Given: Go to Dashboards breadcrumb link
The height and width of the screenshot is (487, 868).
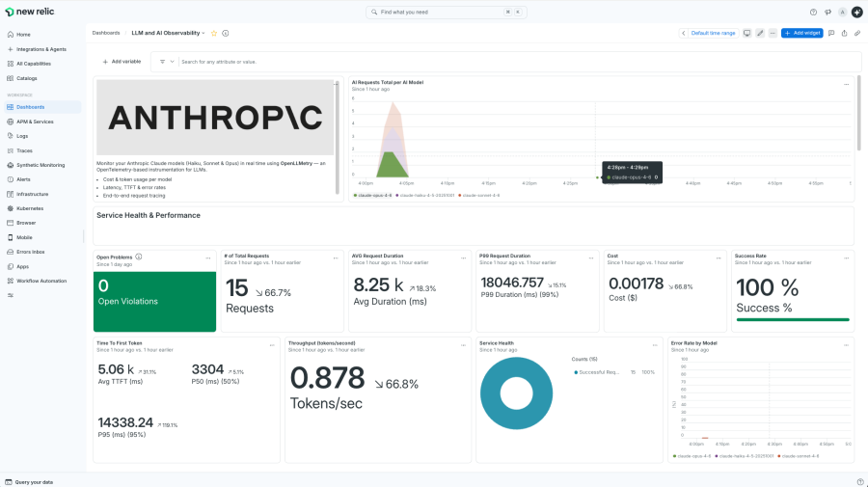Looking at the screenshot, I should pyautogui.click(x=106, y=33).
